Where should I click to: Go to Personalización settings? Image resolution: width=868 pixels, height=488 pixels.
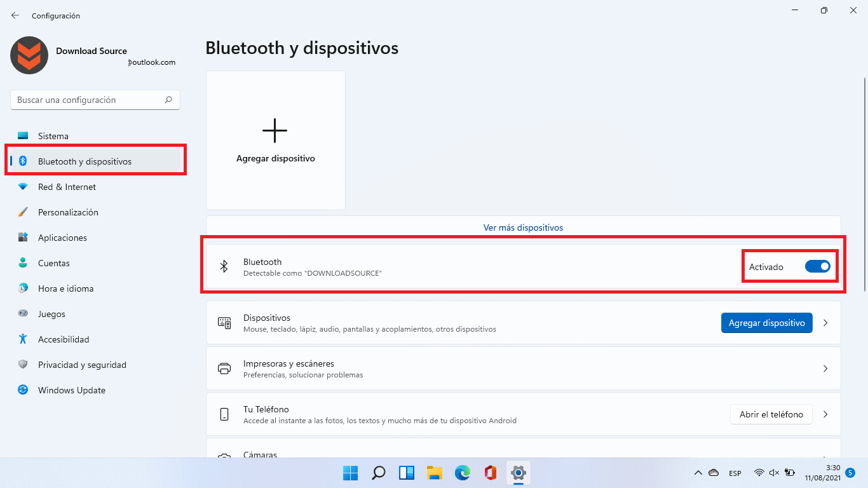click(95, 212)
